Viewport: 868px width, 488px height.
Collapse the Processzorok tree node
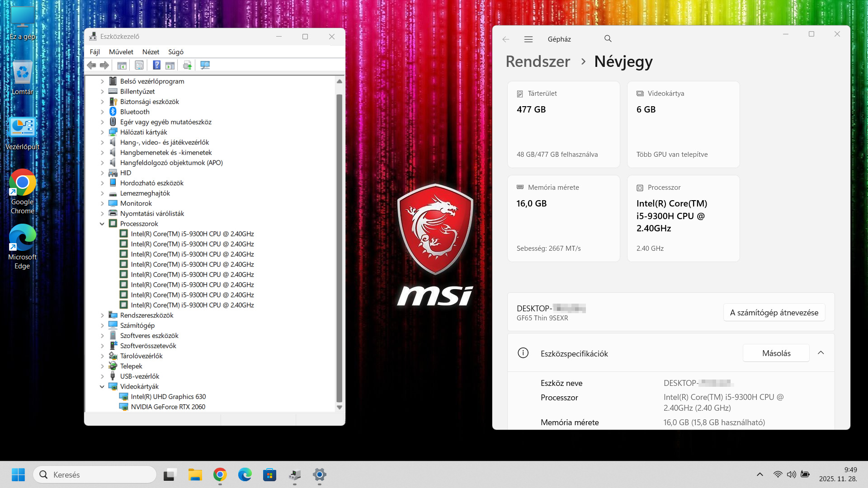click(102, 224)
